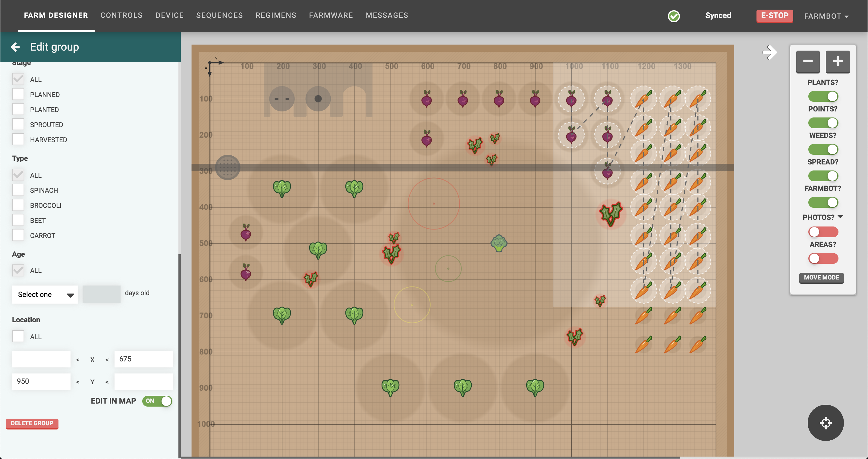Screen dimensions: 868x459
Task: Click the zoom out minus icon
Action: 808,62
